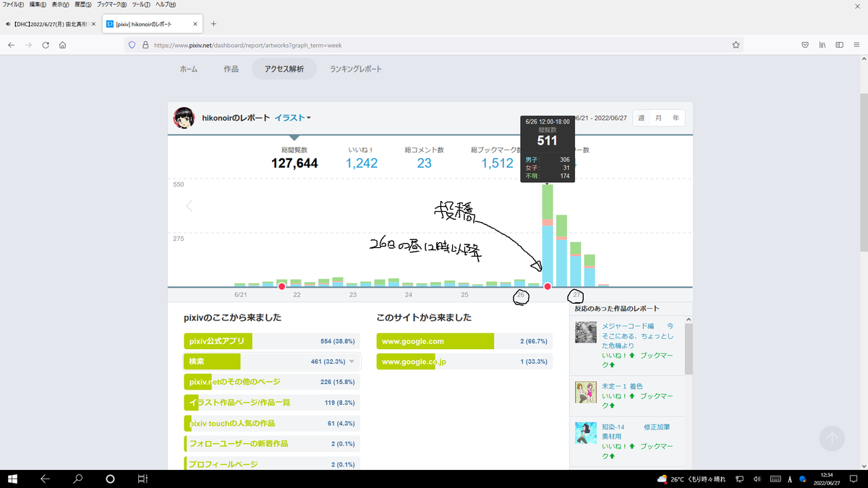Open the 編集 menu
868x488 pixels.
pyautogui.click(x=38, y=4)
